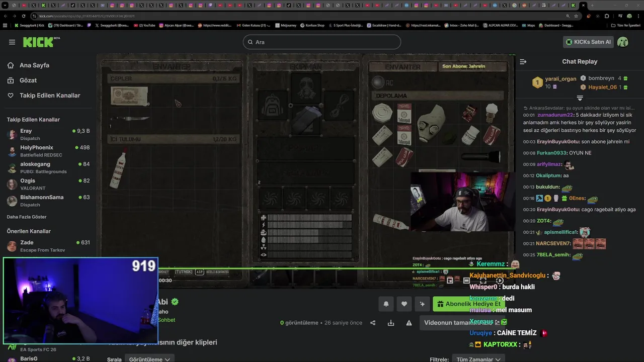Click the verified badge next to channel name
This screenshot has height=362, width=644.
[x=175, y=302]
